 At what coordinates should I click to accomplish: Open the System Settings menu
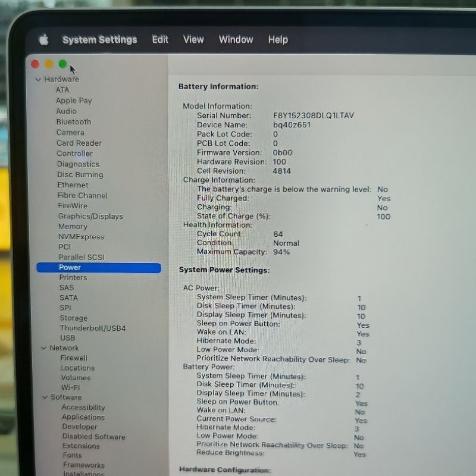[x=99, y=40]
